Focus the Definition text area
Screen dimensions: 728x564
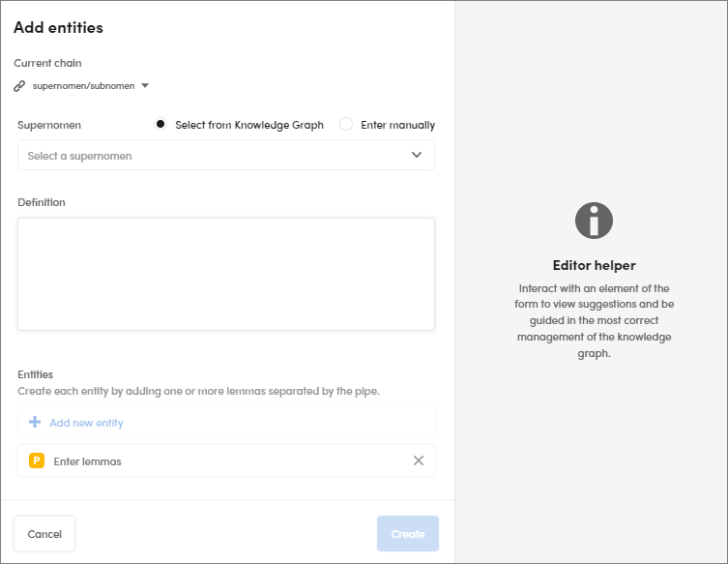[x=226, y=274]
